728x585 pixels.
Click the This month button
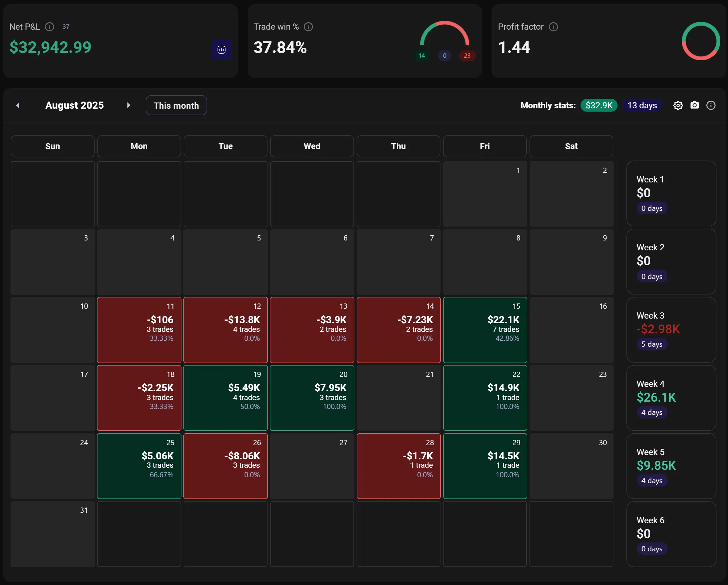[176, 106]
